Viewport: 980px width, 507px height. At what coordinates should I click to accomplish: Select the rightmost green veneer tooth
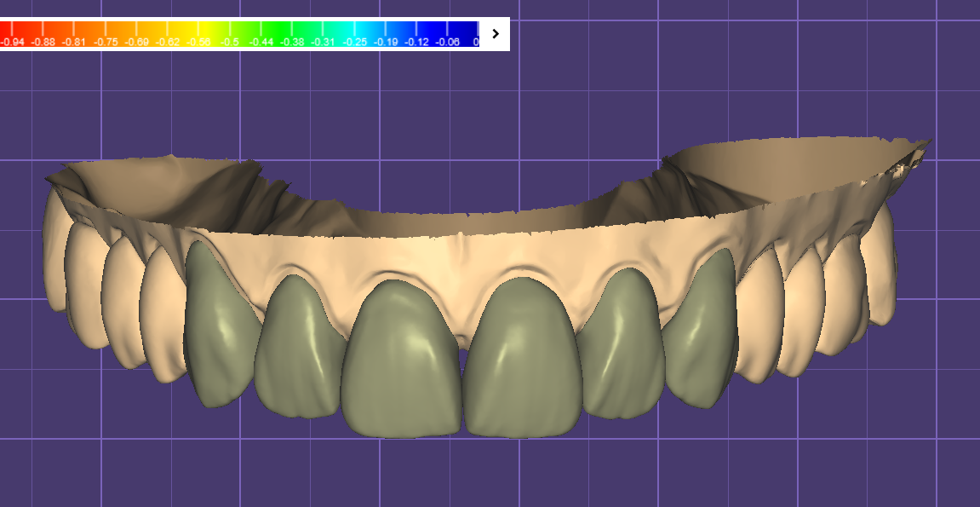702,328
